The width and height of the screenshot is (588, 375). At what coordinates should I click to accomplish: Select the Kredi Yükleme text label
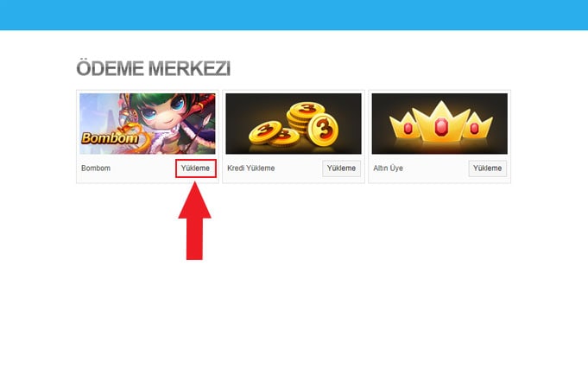click(x=251, y=168)
